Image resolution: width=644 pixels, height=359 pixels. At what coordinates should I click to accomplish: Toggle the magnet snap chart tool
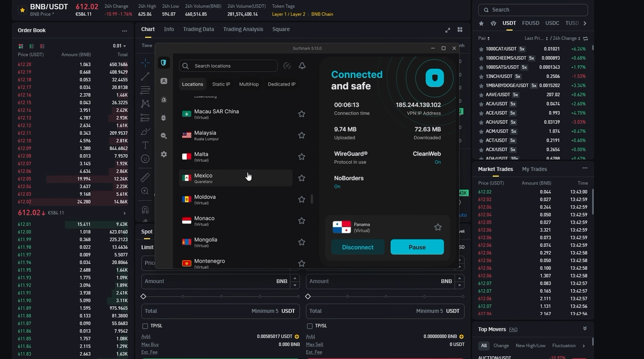click(x=145, y=210)
